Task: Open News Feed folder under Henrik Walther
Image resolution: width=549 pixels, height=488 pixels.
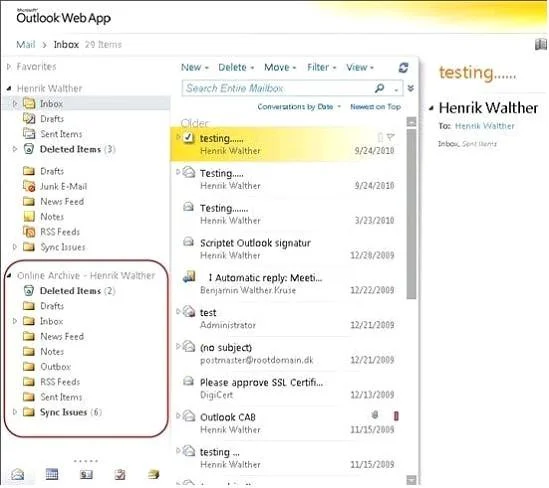Action: click(x=62, y=202)
